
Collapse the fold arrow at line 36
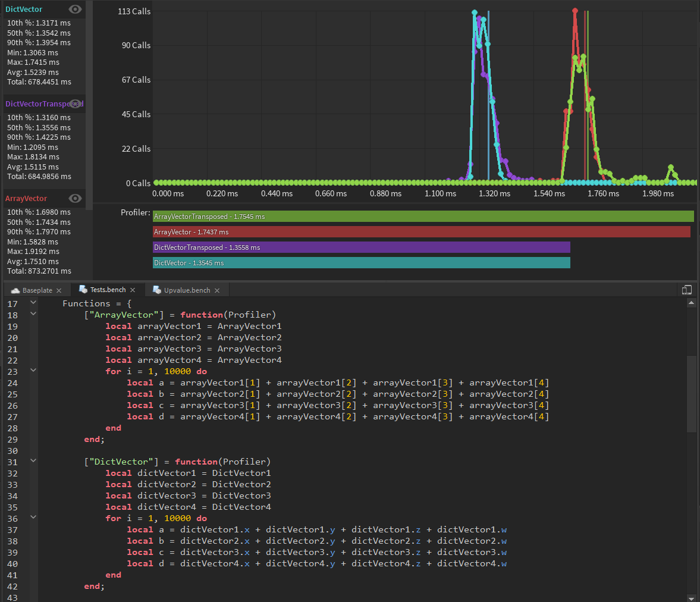tap(33, 518)
